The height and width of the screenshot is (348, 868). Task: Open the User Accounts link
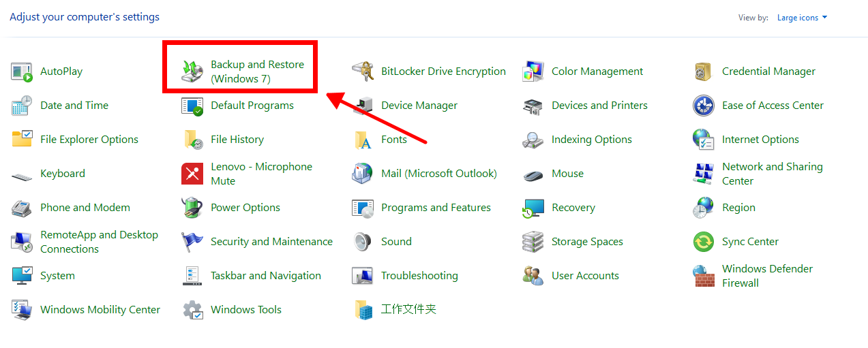tap(585, 276)
